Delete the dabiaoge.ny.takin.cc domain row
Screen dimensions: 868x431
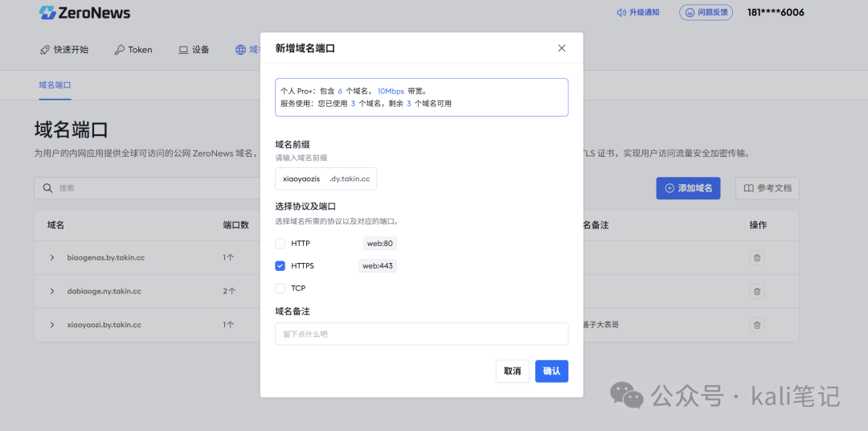click(x=756, y=291)
